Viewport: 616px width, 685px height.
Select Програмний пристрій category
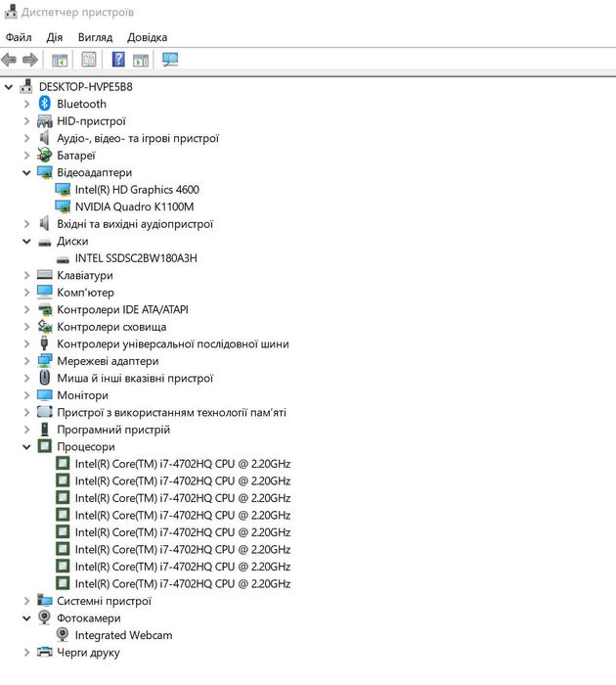tap(113, 430)
